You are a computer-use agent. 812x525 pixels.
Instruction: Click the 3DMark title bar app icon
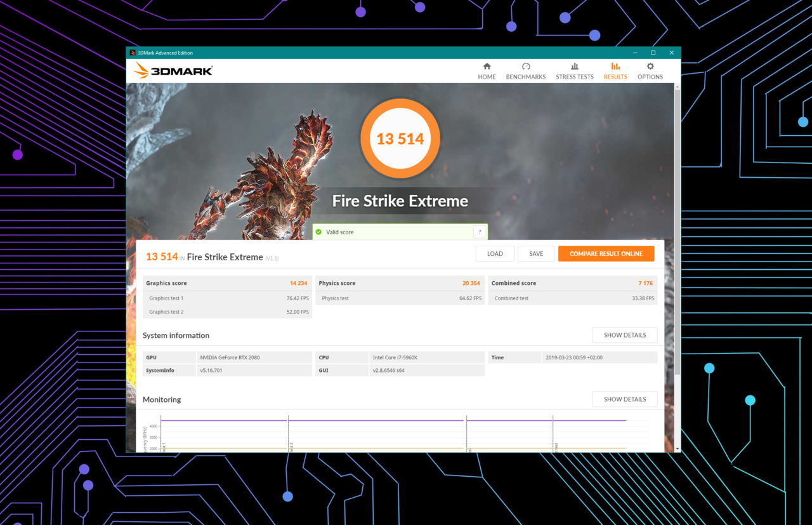(132, 53)
